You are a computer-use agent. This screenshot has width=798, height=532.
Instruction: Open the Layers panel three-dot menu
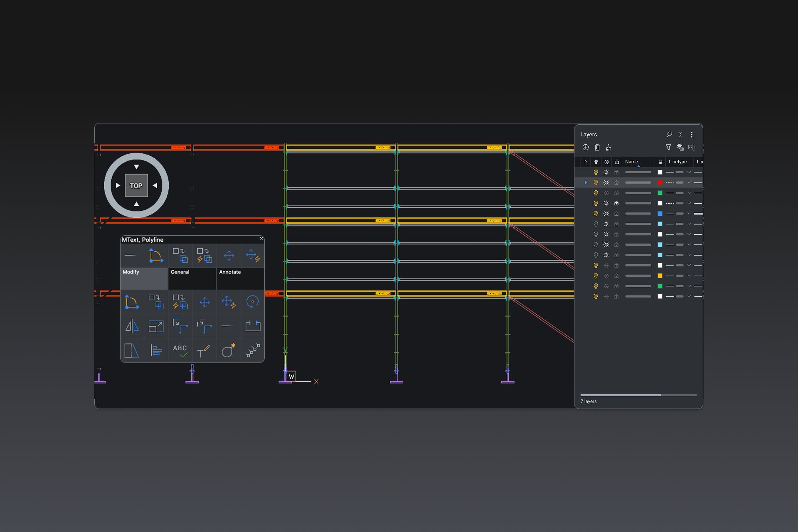click(692, 135)
